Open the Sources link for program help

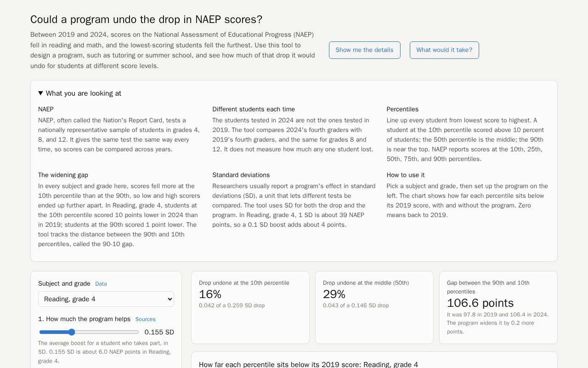click(x=145, y=319)
